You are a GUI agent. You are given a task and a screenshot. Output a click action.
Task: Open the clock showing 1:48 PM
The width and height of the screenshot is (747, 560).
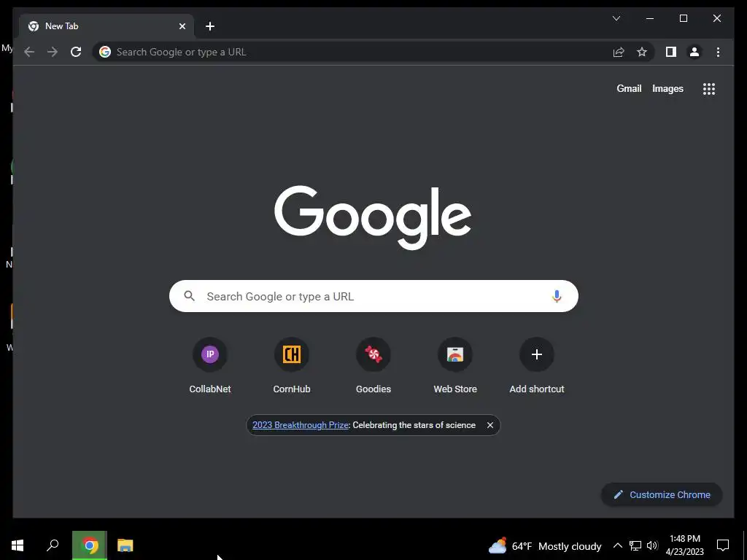click(x=684, y=545)
